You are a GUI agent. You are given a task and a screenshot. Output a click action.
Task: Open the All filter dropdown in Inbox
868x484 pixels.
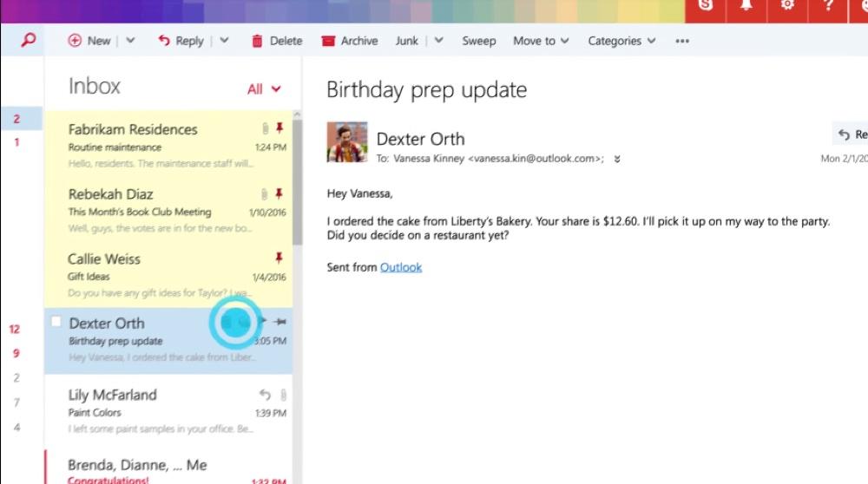pyautogui.click(x=264, y=89)
